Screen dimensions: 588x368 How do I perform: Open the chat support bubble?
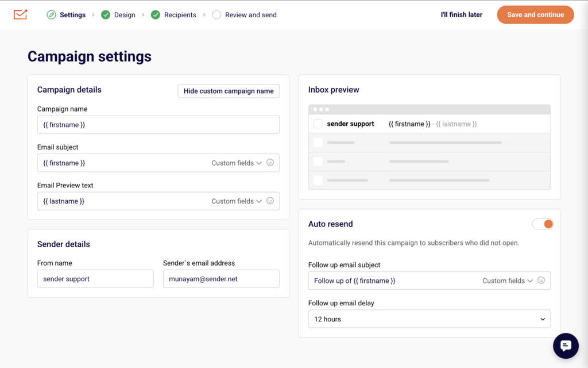pyautogui.click(x=566, y=346)
